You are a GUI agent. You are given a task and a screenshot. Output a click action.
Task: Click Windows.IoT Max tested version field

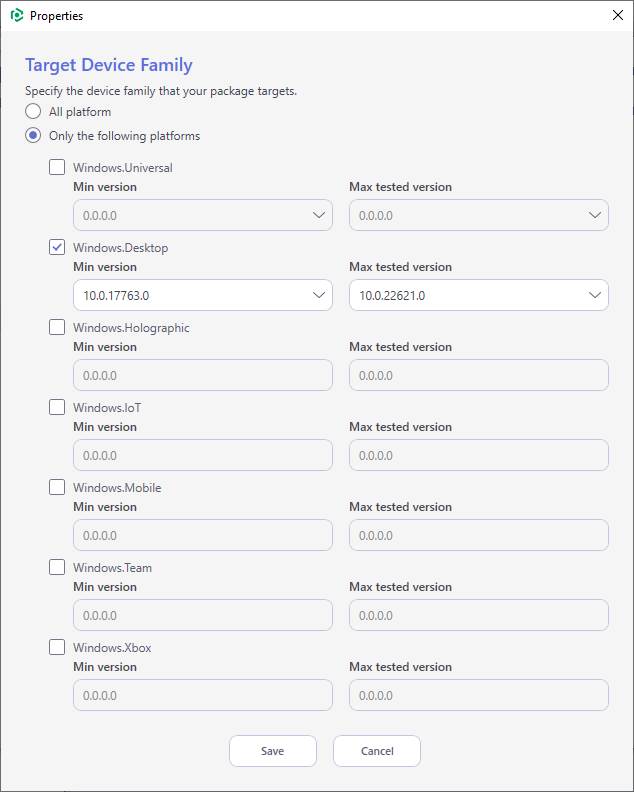point(478,455)
